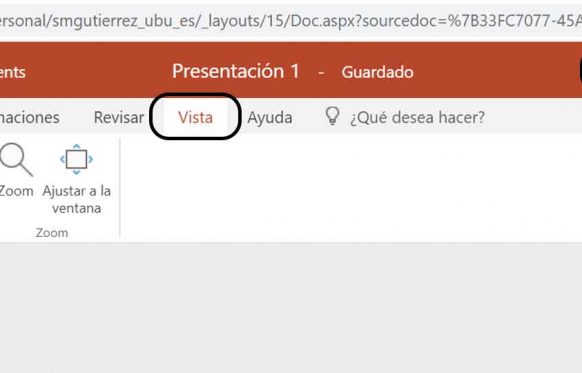Switch to the Revisar tab
Viewport: 582px width, 373px height.
click(x=119, y=117)
